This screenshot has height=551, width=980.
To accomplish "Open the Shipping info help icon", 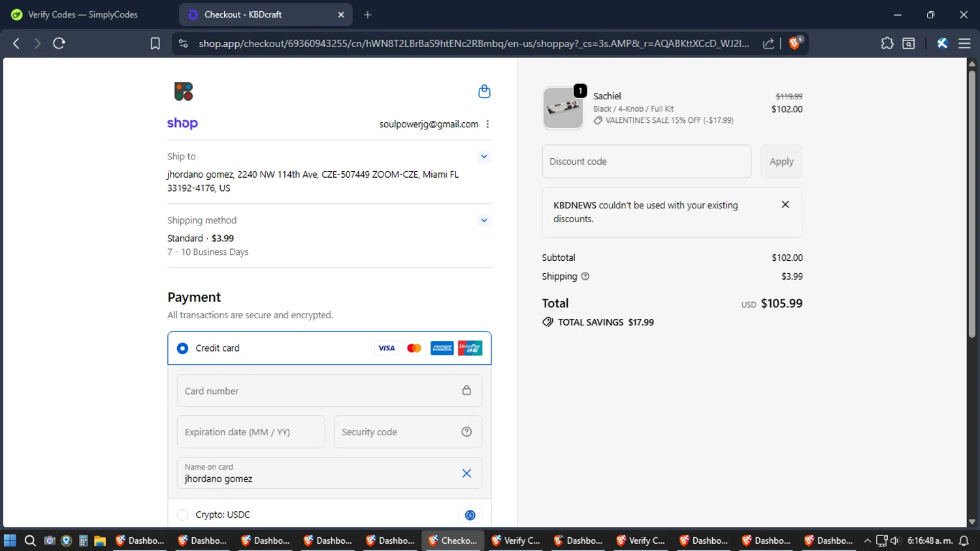I will coord(585,276).
